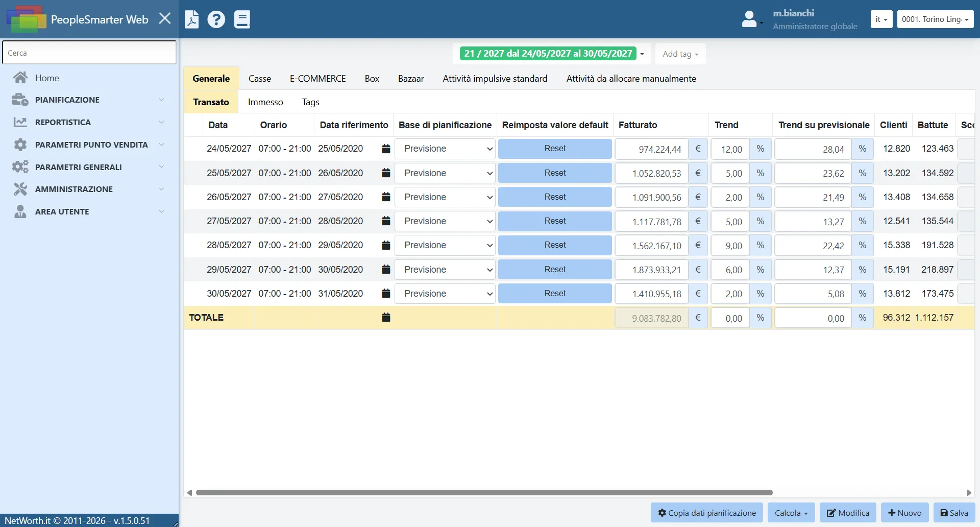Expand PARAMETRI GENERALI menu

[x=89, y=167]
